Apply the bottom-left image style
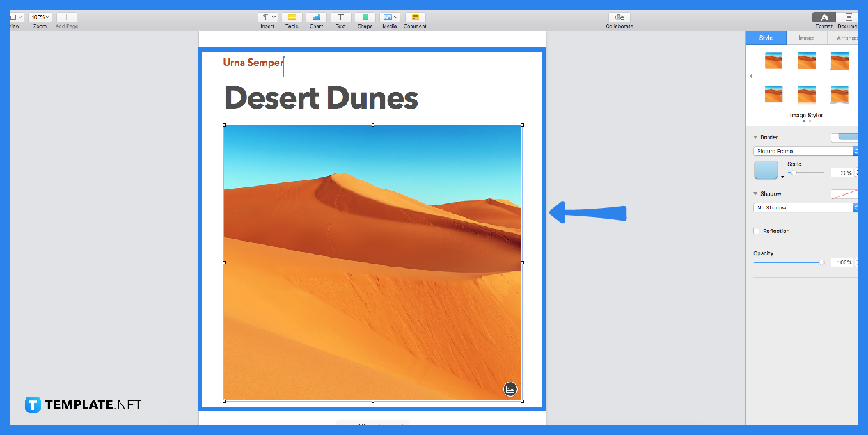The height and width of the screenshot is (435, 868). (x=773, y=94)
